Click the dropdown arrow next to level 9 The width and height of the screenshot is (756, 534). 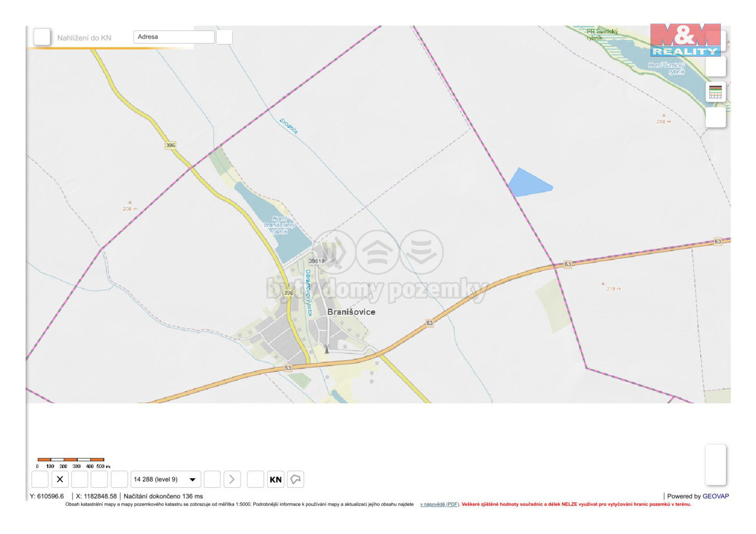click(193, 479)
